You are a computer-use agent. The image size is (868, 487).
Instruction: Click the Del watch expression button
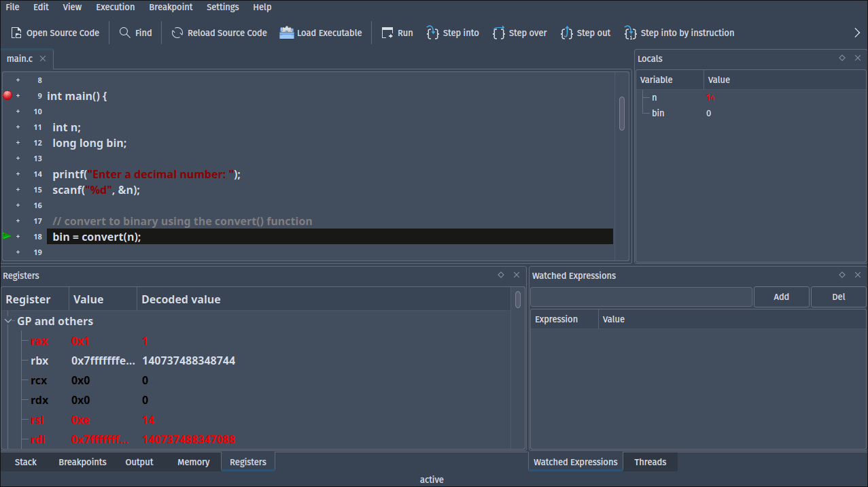(x=839, y=297)
